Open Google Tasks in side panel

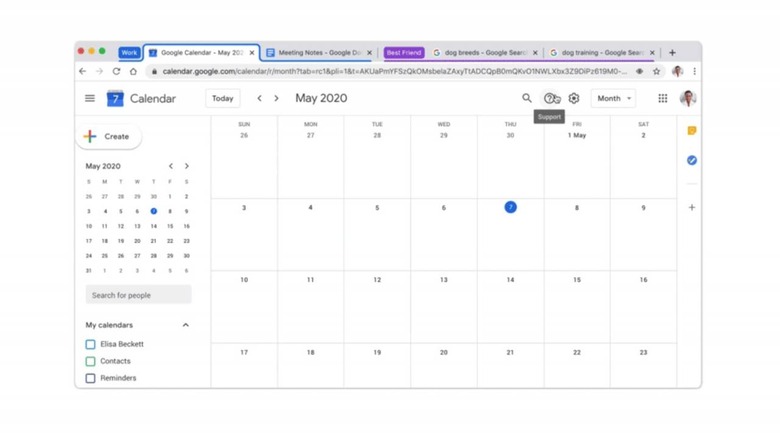click(x=691, y=160)
